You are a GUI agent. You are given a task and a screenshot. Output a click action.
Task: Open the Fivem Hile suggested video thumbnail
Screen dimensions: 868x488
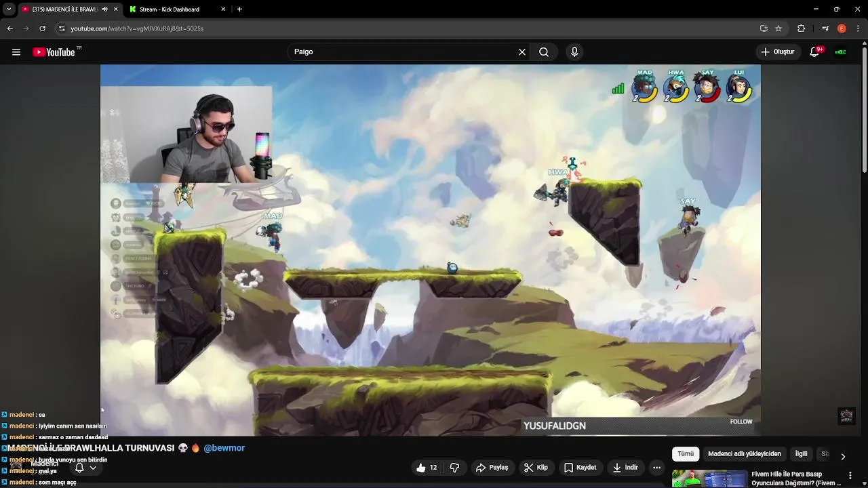click(709, 479)
